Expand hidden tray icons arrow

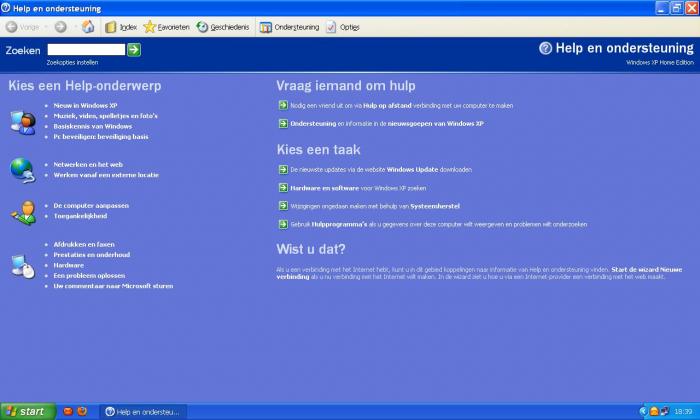tap(643, 411)
